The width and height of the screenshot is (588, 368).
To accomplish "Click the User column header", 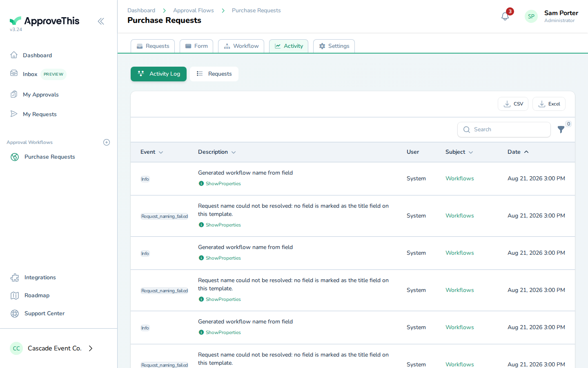I will (x=413, y=152).
